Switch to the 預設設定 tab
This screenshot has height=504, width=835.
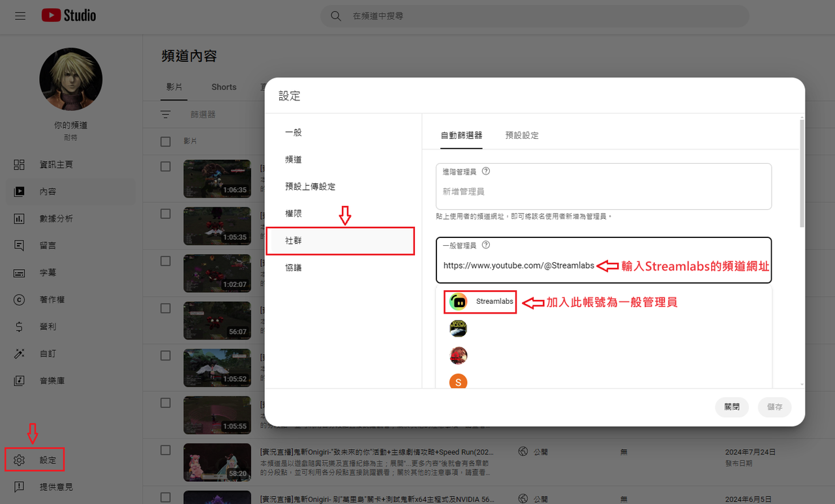click(522, 136)
